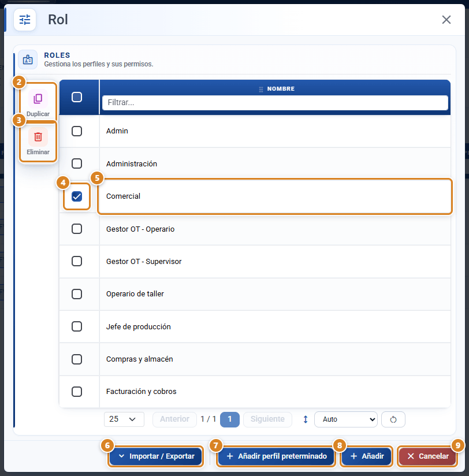Check the Facturación y cobros checkbox
The width and height of the screenshot is (469, 476).
click(x=77, y=392)
